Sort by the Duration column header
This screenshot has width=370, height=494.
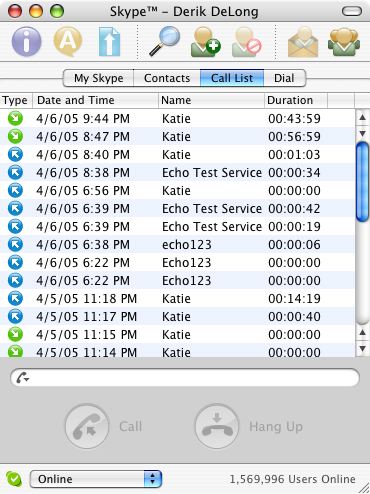pos(296,100)
